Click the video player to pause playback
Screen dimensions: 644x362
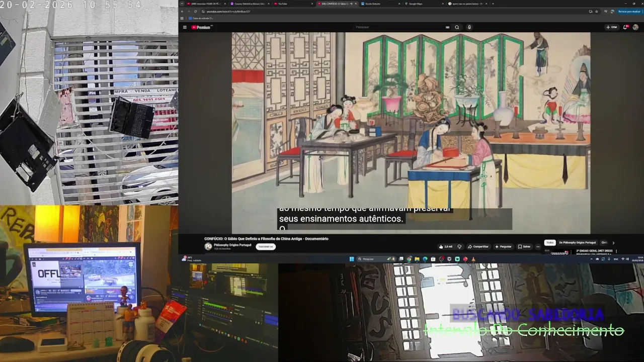(411, 133)
